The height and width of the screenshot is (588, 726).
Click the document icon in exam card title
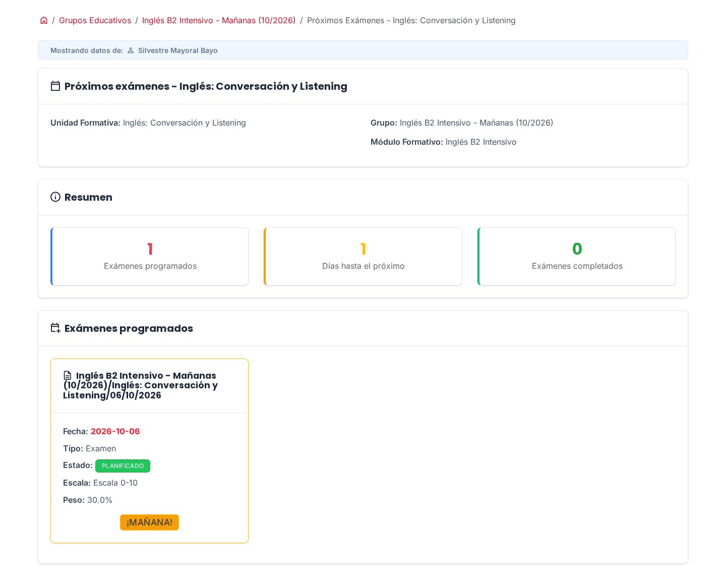tap(68, 376)
